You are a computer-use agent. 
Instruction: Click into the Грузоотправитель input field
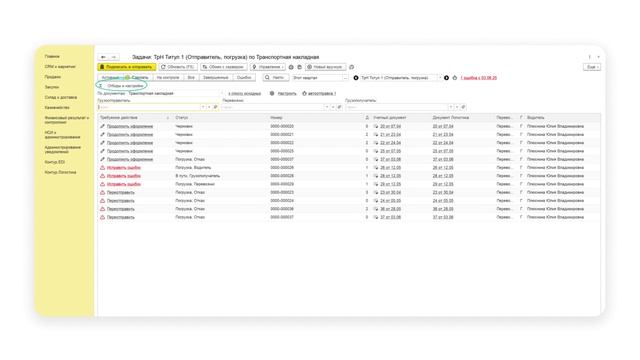tap(149, 107)
